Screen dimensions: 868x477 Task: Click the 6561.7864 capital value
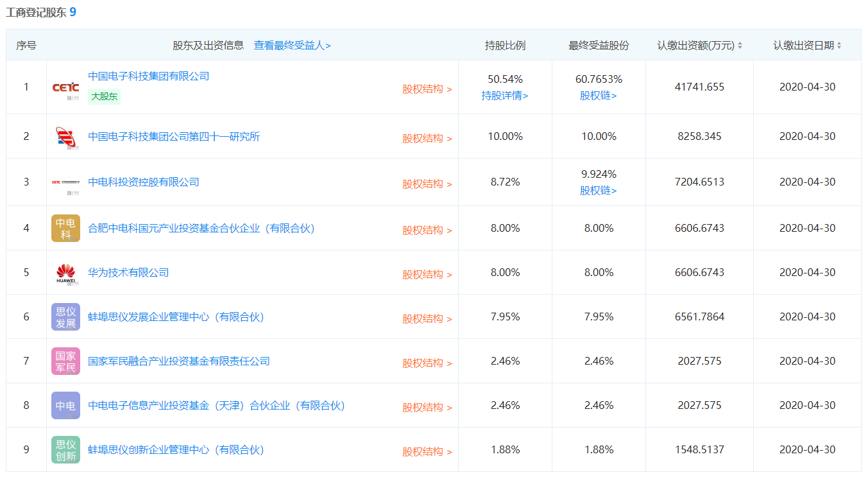click(x=699, y=317)
